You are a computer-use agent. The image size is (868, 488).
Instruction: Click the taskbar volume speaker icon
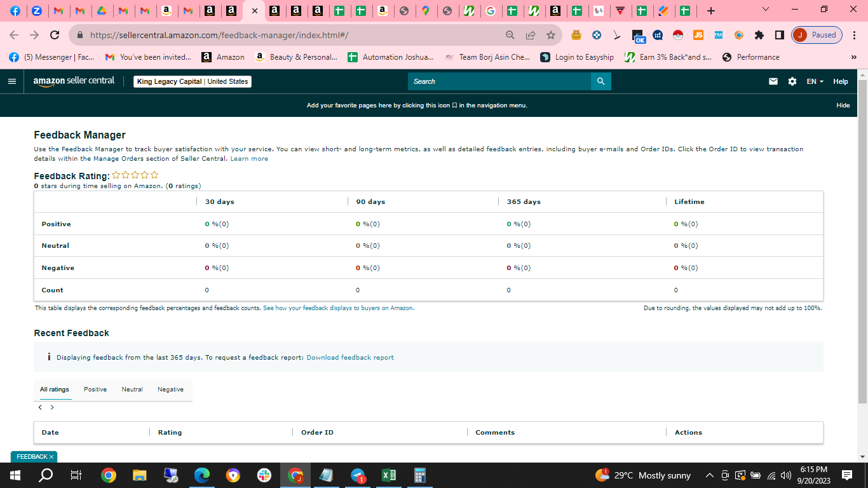coord(785,475)
